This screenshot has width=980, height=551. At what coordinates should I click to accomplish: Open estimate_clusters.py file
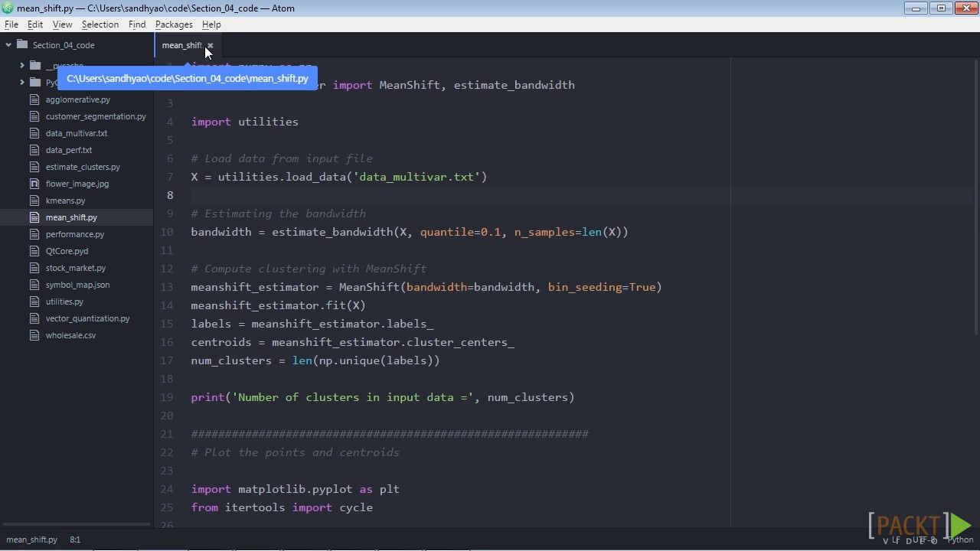pyautogui.click(x=83, y=167)
